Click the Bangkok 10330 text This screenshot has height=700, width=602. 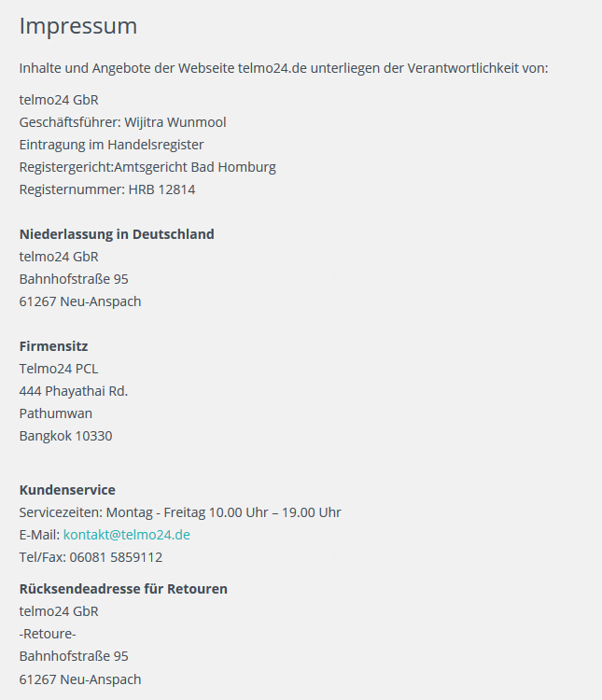(65, 436)
